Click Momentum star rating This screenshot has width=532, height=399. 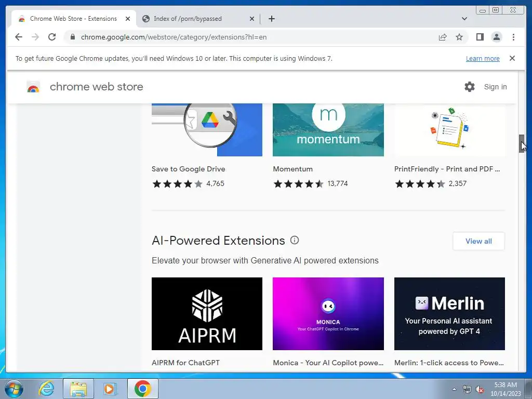[299, 184]
